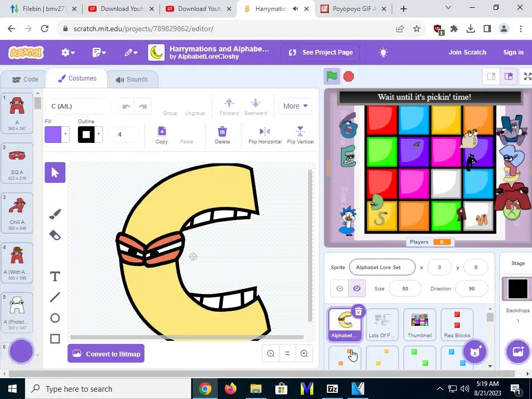Image resolution: width=532 pixels, height=399 pixels.
Task: Click the Choose a Sprite cat button
Action: coord(474,352)
